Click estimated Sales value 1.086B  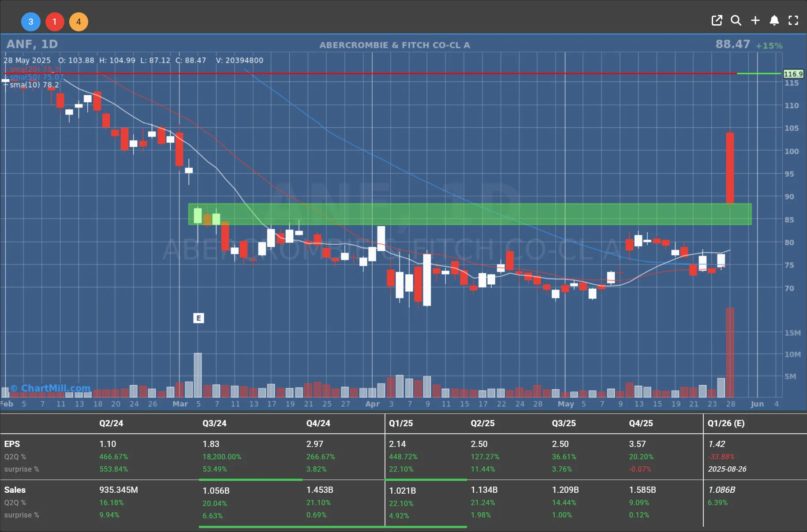pyautogui.click(x=721, y=490)
